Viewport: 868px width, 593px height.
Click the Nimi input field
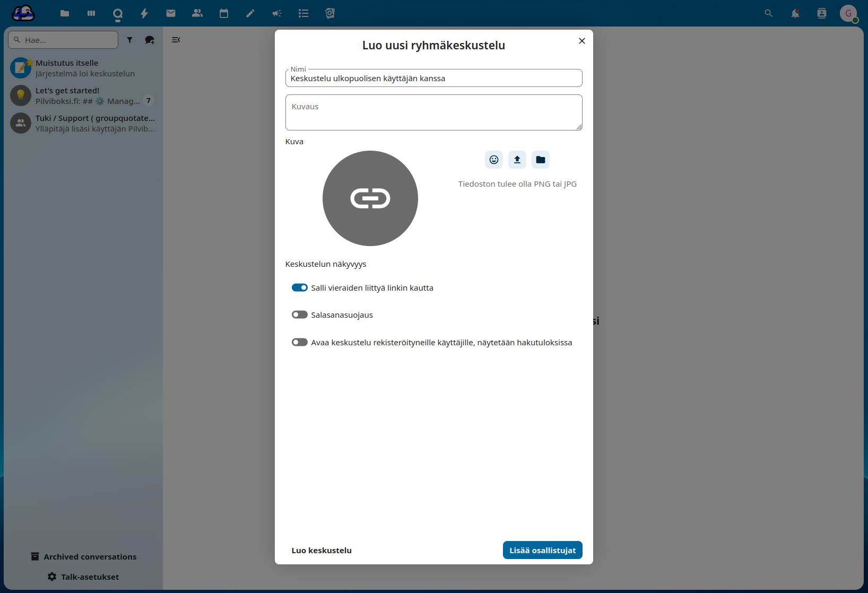click(434, 78)
